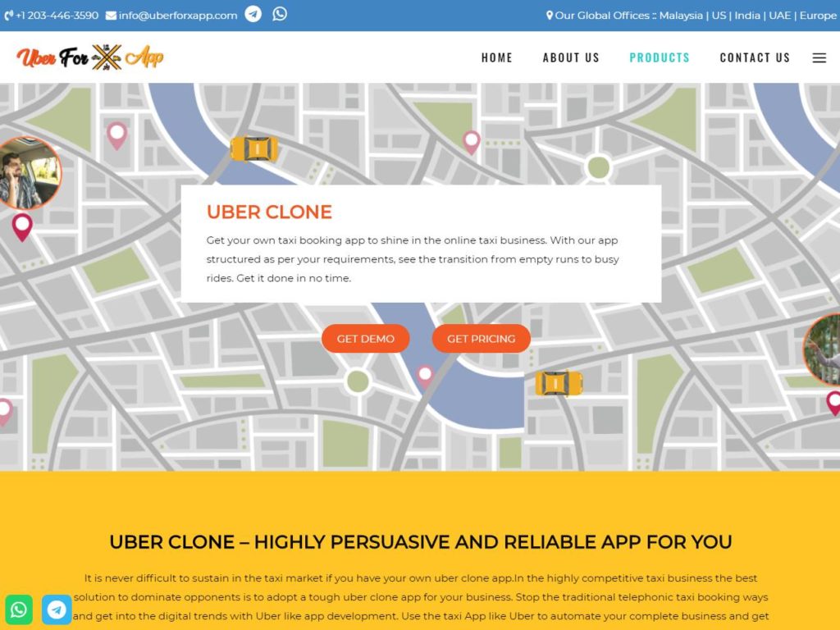Image resolution: width=840 pixels, height=630 pixels.
Task: Click the info@uberforxapp.com email link
Action: click(178, 16)
